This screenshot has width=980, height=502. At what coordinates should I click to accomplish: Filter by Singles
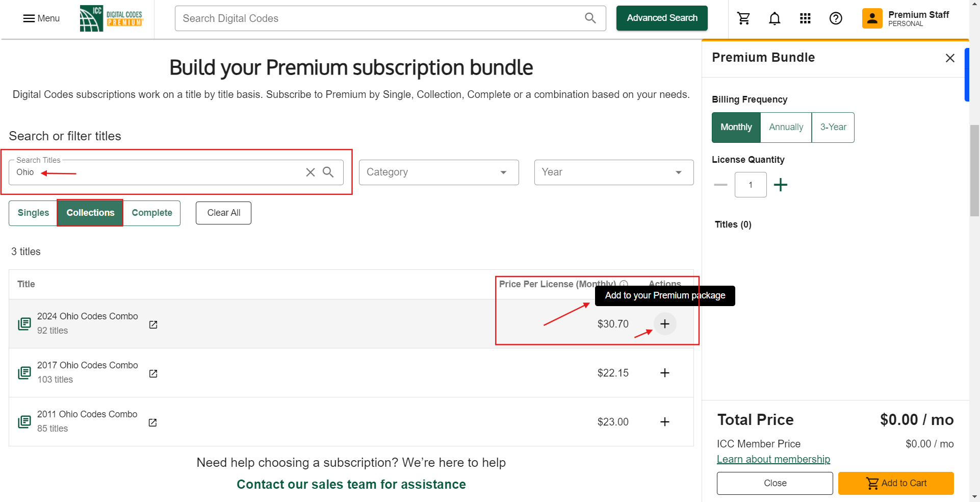coord(33,213)
